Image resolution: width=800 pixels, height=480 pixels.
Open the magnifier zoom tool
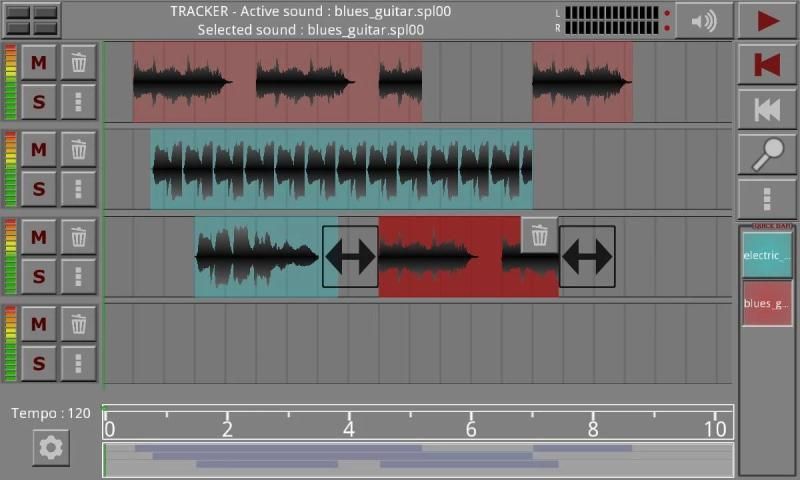pyautogui.click(x=767, y=154)
